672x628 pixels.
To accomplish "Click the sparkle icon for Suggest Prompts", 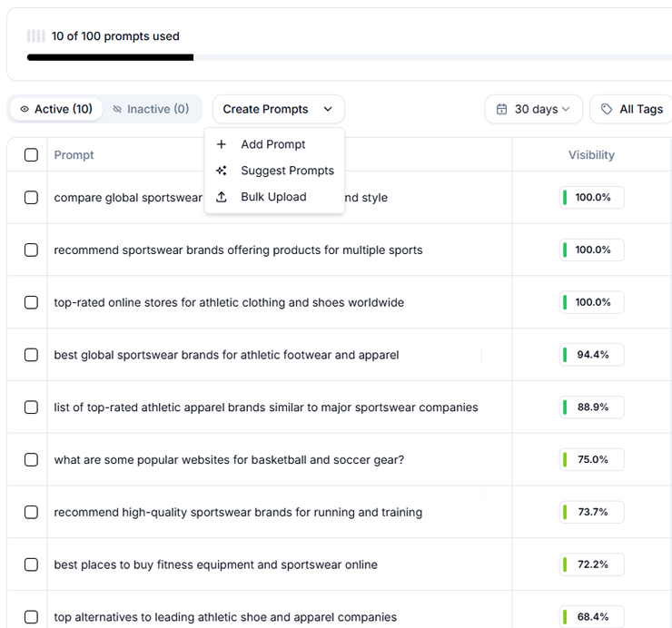I will [x=222, y=171].
